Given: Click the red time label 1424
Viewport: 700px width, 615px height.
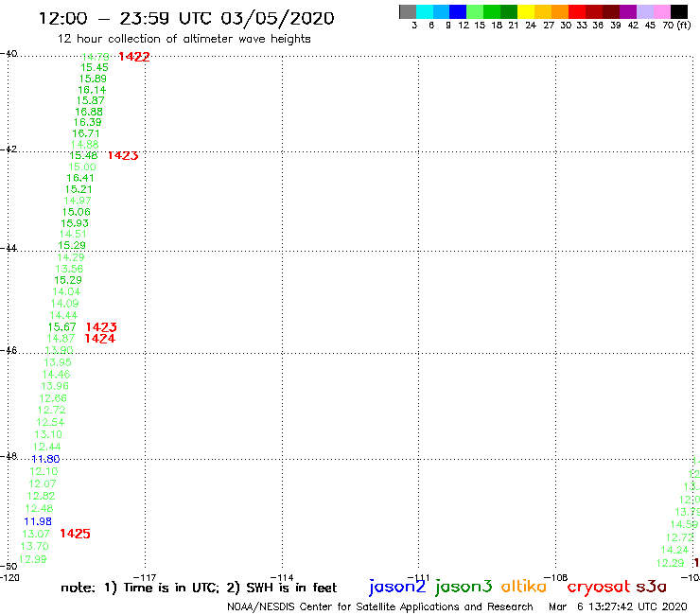Looking at the screenshot, I should click(100, 339).
